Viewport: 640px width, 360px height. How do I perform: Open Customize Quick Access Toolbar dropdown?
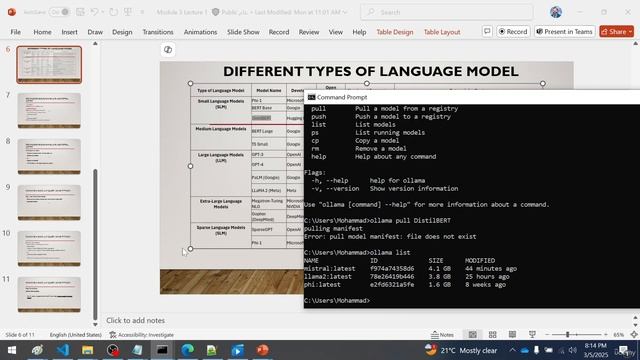click(x=142, y=12)
